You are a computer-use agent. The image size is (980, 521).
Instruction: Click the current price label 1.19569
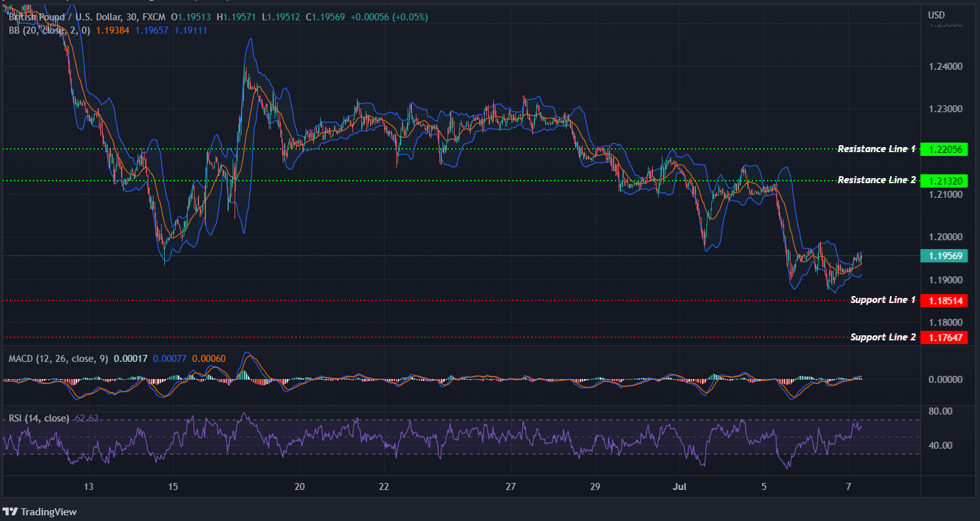click(x=945, y=255)
